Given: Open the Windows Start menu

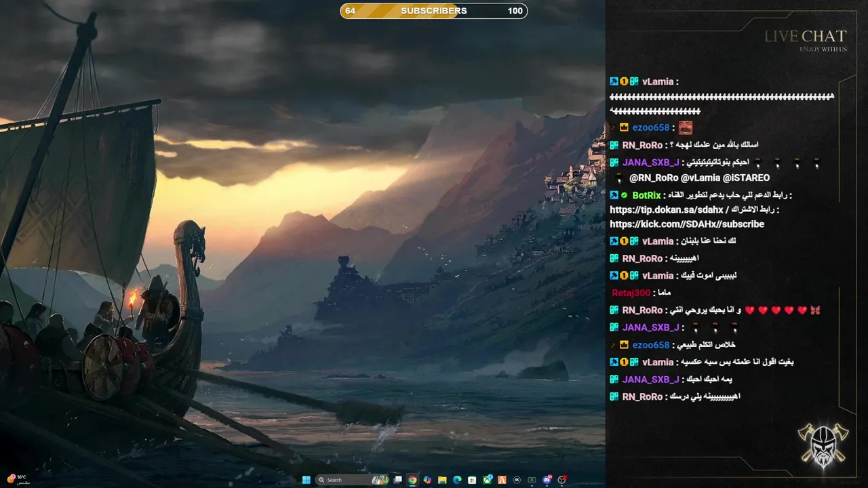Looking at the screenshot, I should pos(306,480).
